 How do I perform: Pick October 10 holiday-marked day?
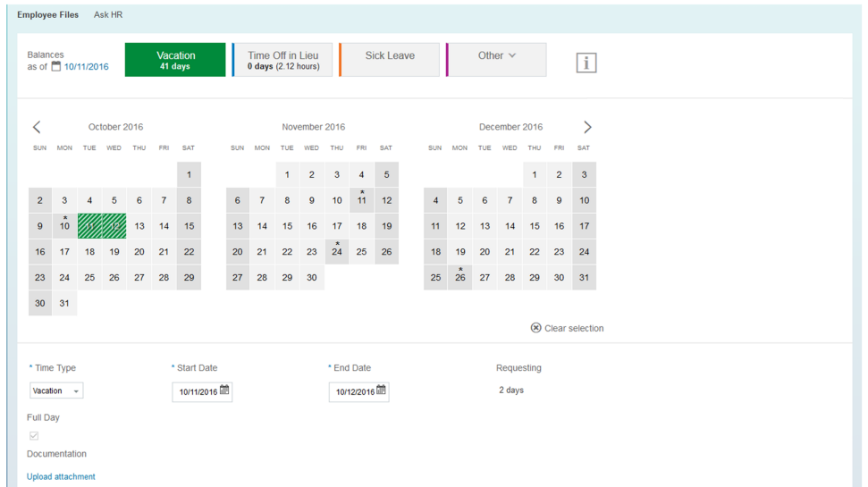click(64, 226)
